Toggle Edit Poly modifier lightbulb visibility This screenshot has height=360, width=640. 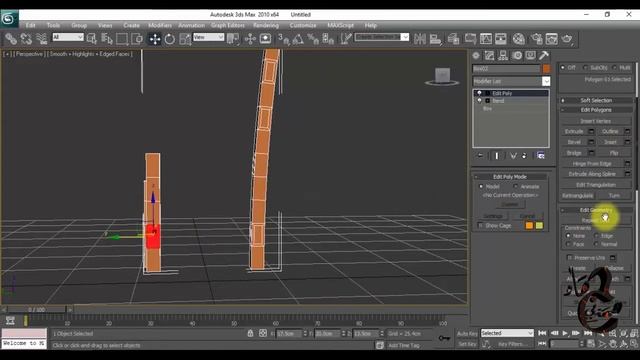[x=480, y=93]
